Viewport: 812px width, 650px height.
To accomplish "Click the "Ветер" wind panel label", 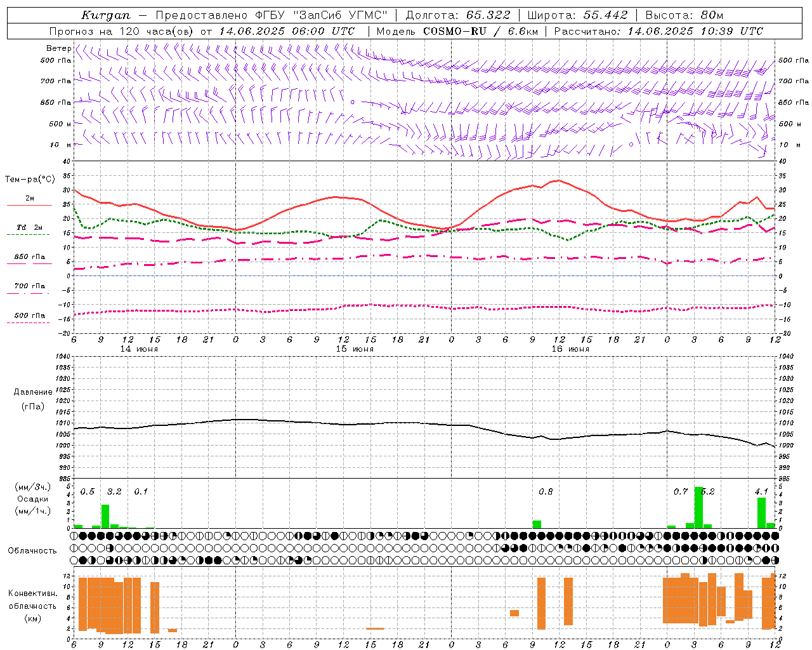I will [x=58, y=48].
